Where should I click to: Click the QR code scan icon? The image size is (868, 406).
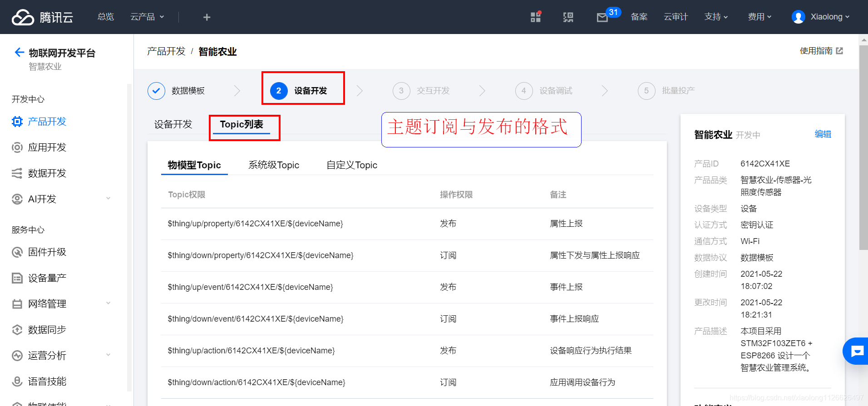(x=568, y=17)
